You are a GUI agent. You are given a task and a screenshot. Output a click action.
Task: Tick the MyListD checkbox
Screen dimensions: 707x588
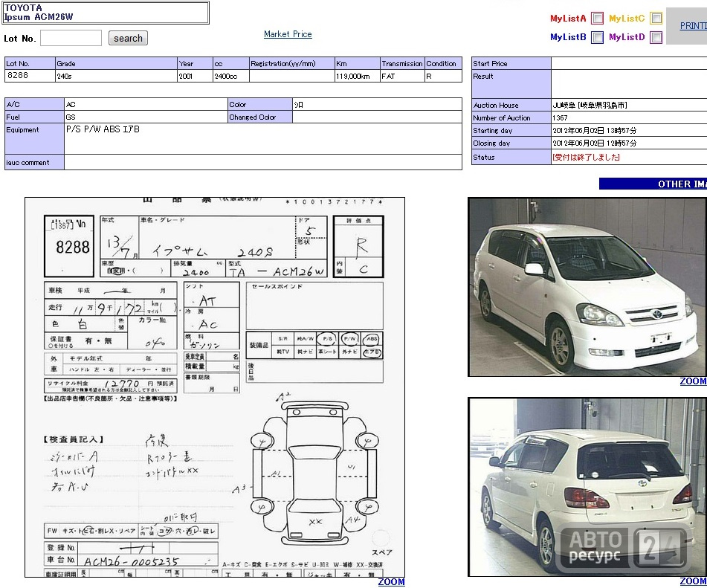click(x=656, y=37)
